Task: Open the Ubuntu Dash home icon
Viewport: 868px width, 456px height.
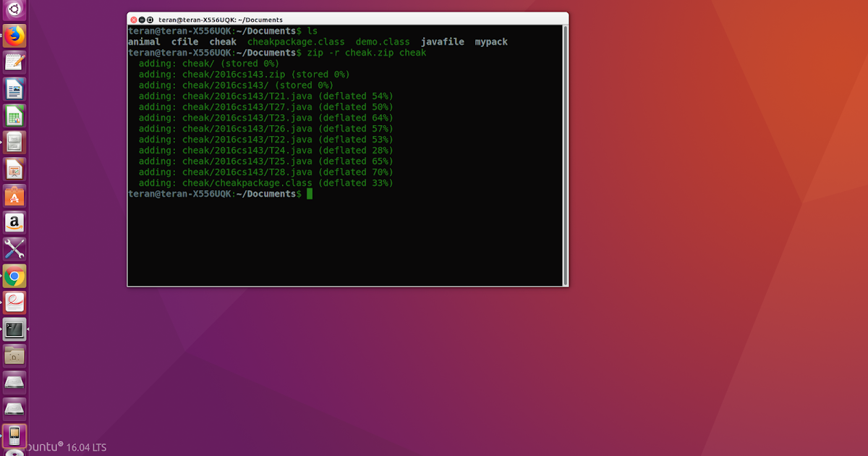Action: 14,10
